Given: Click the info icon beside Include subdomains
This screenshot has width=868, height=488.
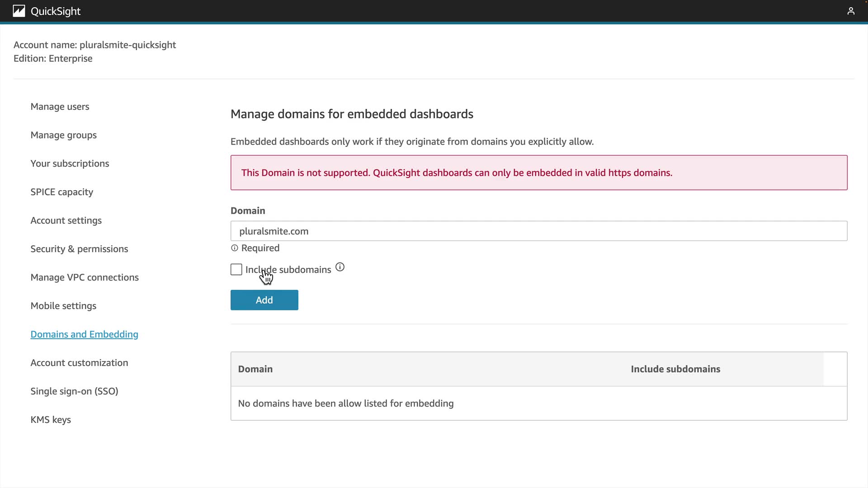Looking at the screenshot, I should (x=340, y=267).
